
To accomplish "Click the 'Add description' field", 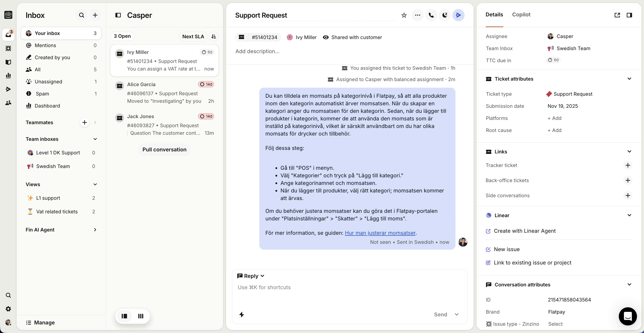I will tap(257, 51).
